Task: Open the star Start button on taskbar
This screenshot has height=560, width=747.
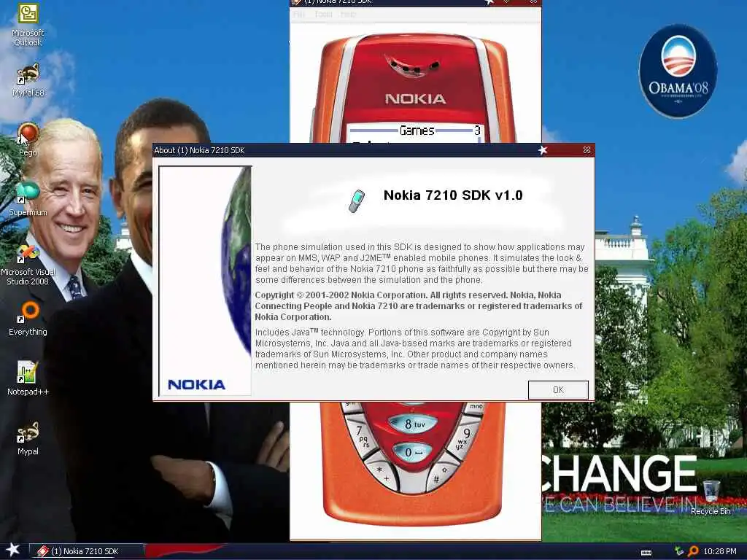Action: [12, 551]
